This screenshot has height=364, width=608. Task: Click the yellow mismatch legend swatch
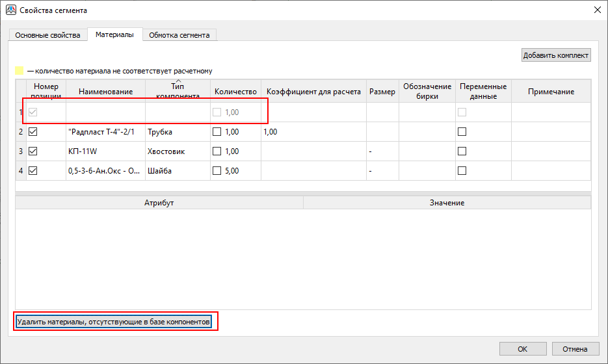[x=20, y=71]
